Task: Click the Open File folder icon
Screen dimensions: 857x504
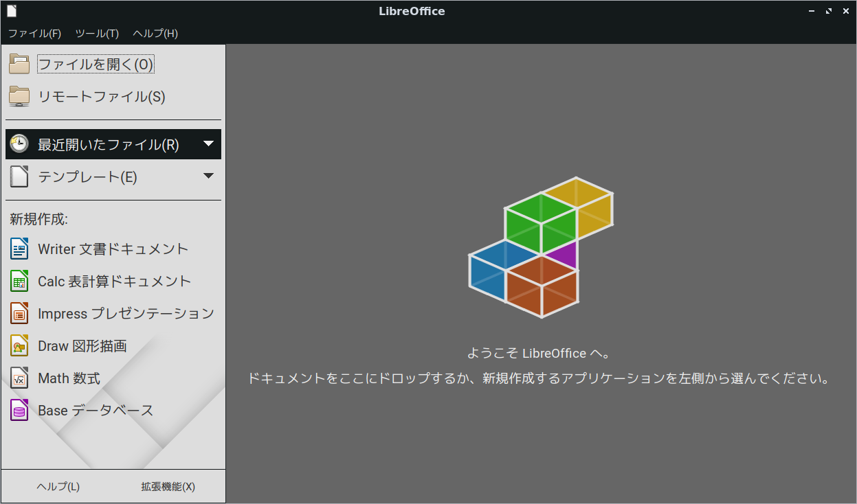Action: point(19,64)
